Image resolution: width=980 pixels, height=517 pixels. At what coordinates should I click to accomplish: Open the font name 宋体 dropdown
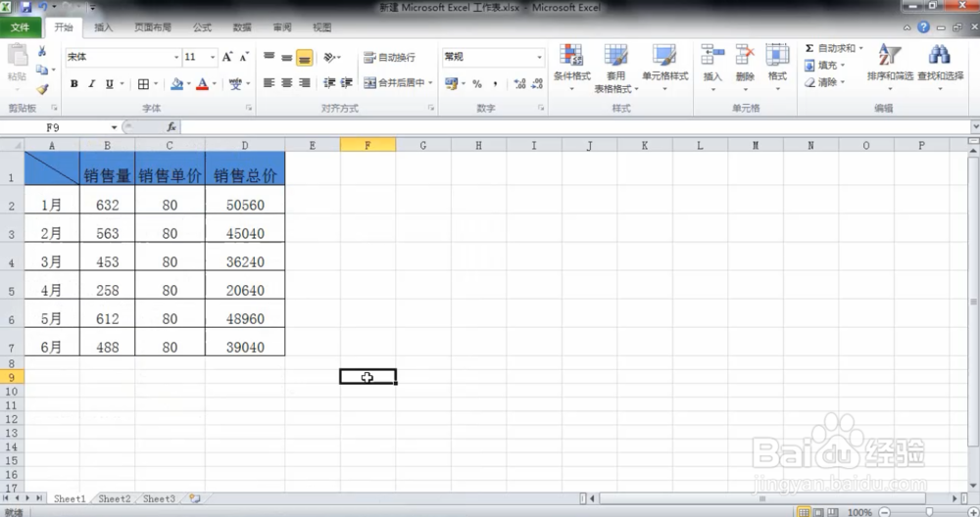pos(176,58)
